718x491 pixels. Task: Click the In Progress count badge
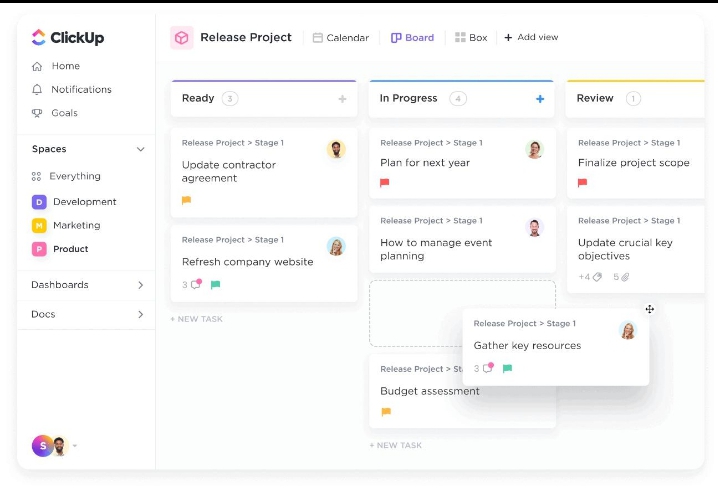click(x=458, y=98)
